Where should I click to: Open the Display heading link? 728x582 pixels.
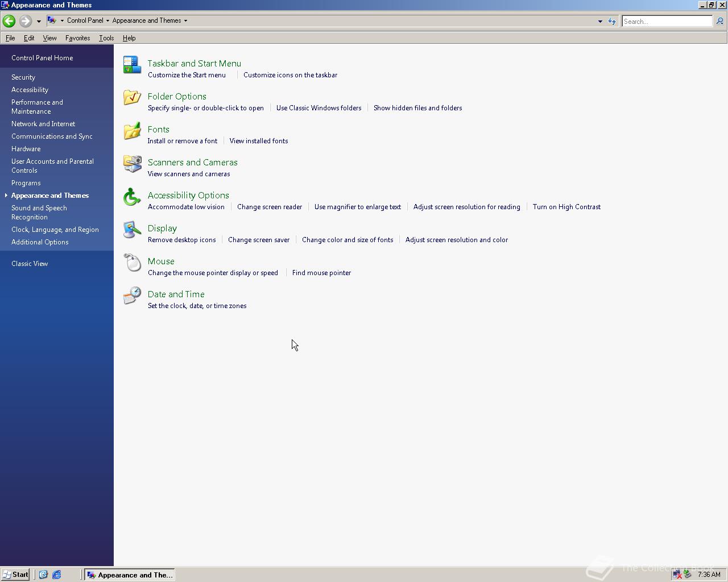162,228
